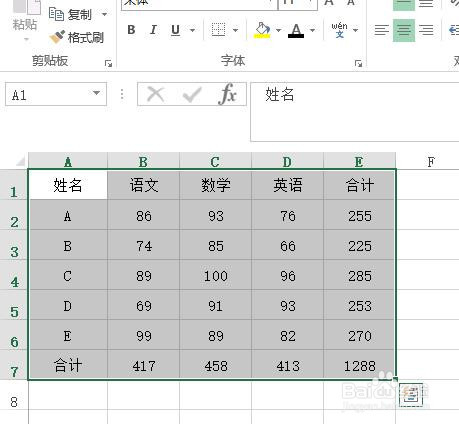The image size is (459, 424).
Task: Select row 1 header
Action: pos(14,185)
